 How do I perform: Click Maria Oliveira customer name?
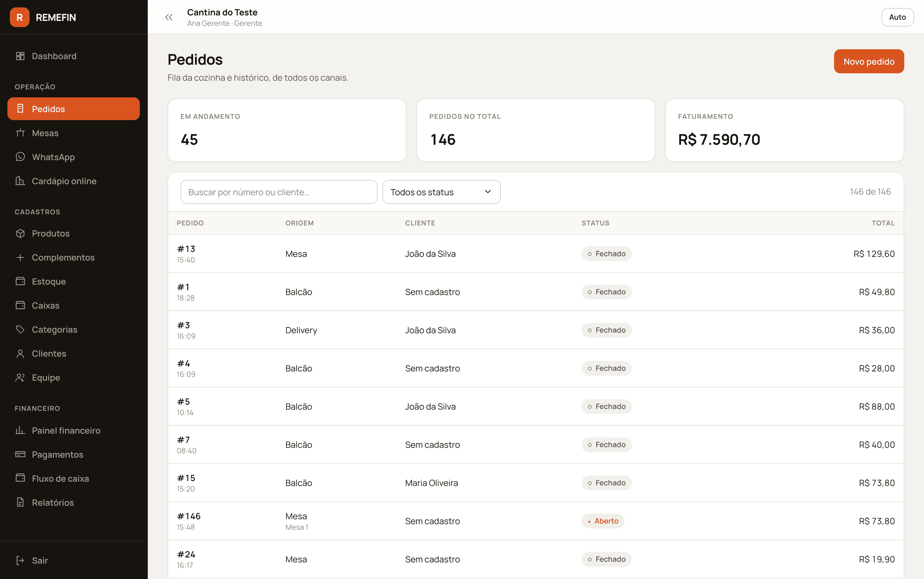click(x=431, y=483)
